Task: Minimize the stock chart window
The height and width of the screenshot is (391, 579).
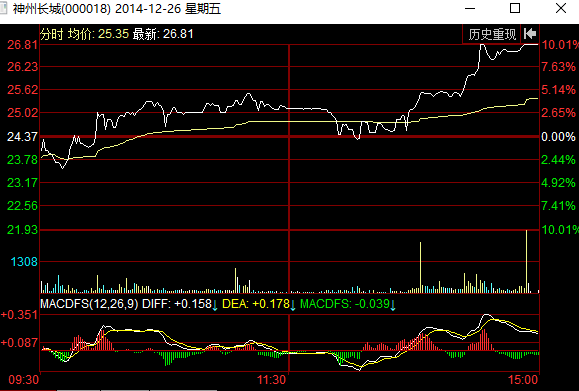Action: pyautogui.click(x=470, y=8)
